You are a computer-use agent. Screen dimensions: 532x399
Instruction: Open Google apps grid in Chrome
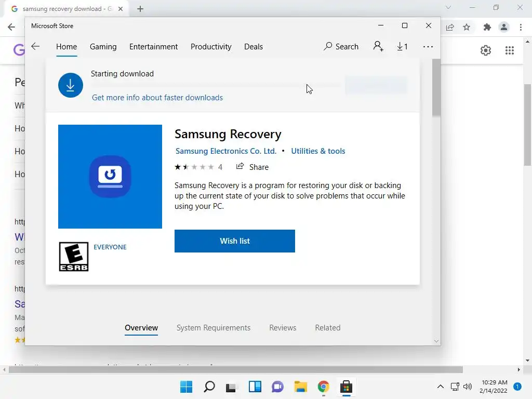[x=509, y=50]
